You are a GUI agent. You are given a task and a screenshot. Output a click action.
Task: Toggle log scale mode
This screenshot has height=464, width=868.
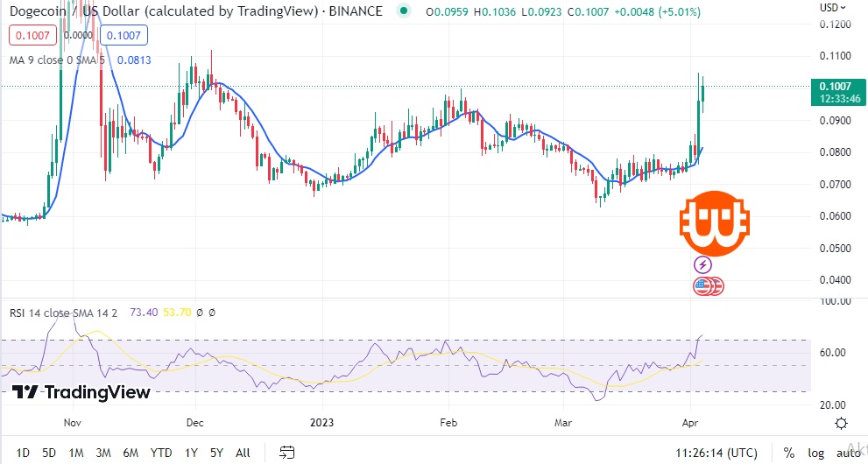pos(815,453)
